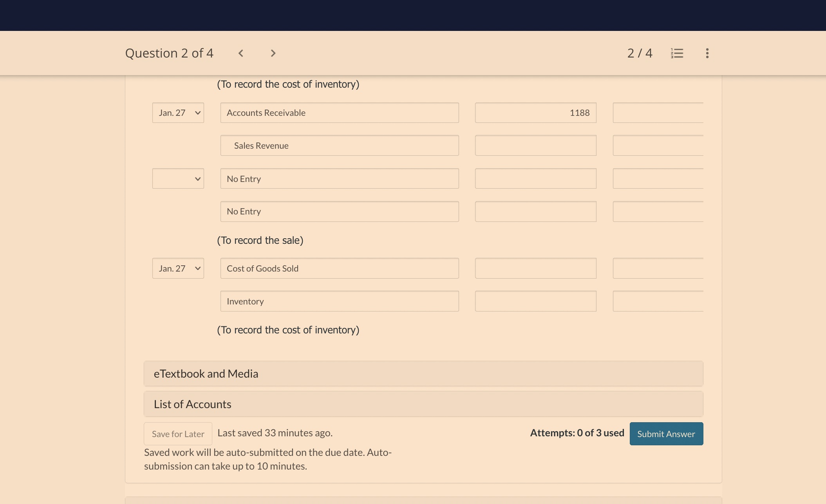Expand the List of Accounts section
Screen dimensions: 826x504
point(423,403)
